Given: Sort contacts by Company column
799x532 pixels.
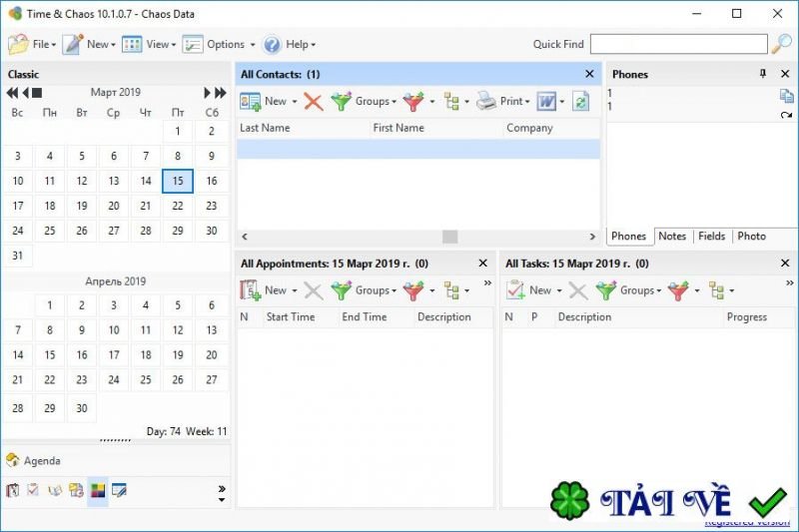Looking at the screenshot, I should [x=552, y=129].
